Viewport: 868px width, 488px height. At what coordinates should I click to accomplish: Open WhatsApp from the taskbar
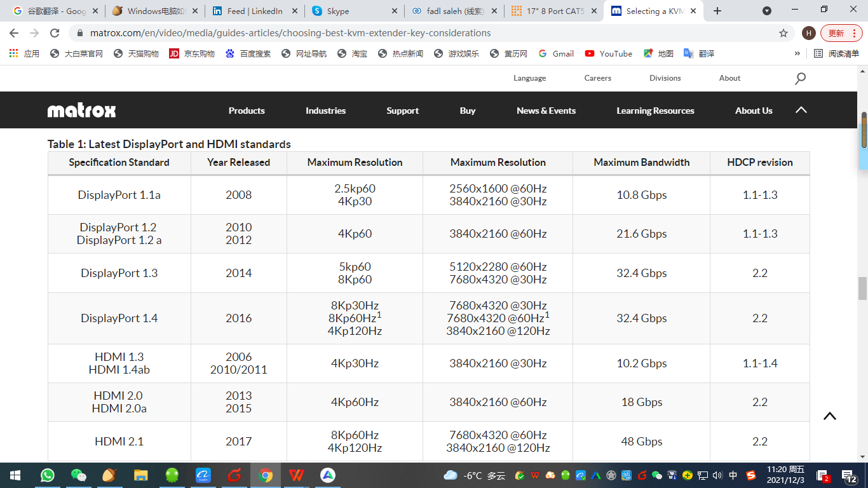point(48,475)
